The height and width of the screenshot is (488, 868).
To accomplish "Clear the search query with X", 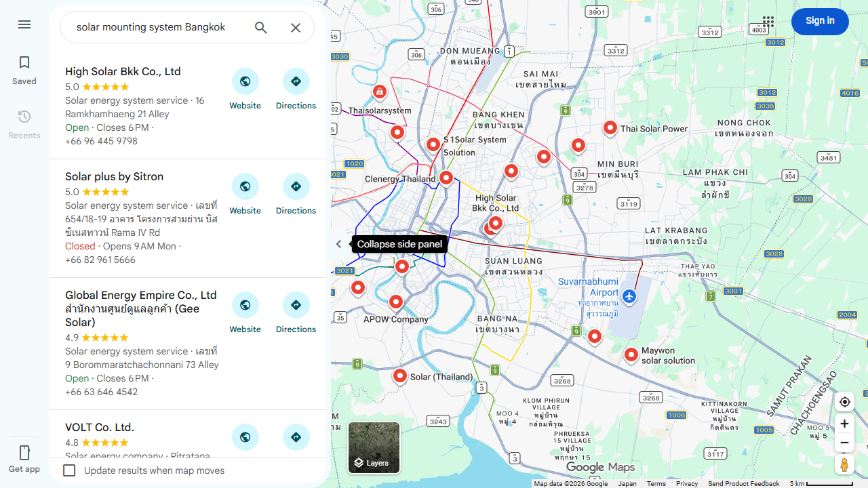I will coord(296,27).
